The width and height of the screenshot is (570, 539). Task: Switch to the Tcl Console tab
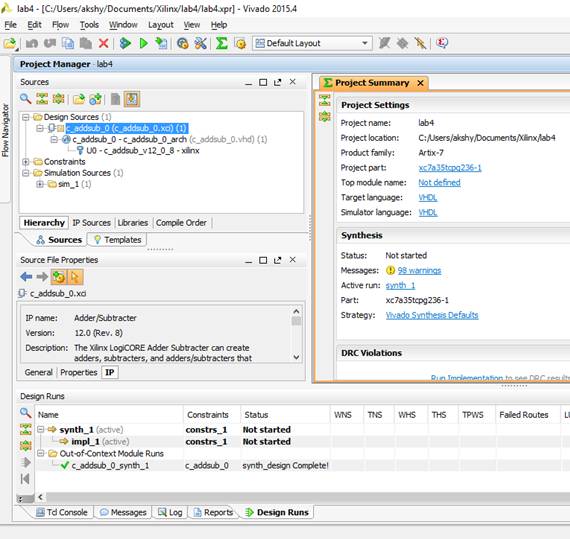[x=62, y=512]
